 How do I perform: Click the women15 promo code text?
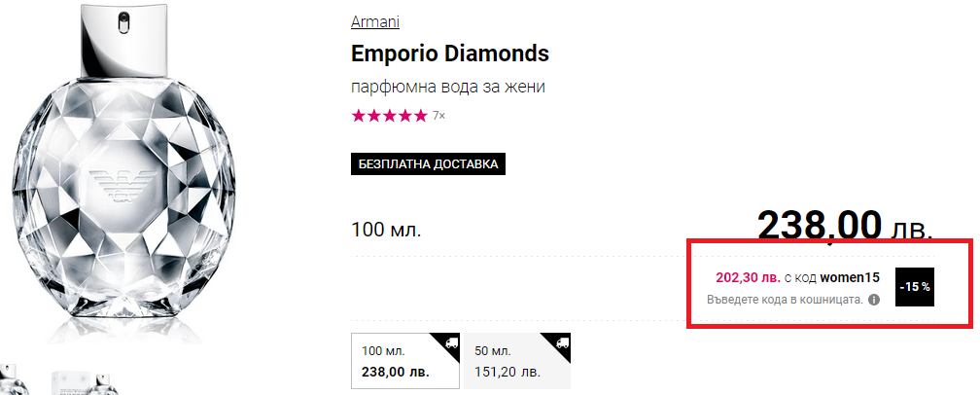pyautogui.click(x=850, y=278)
